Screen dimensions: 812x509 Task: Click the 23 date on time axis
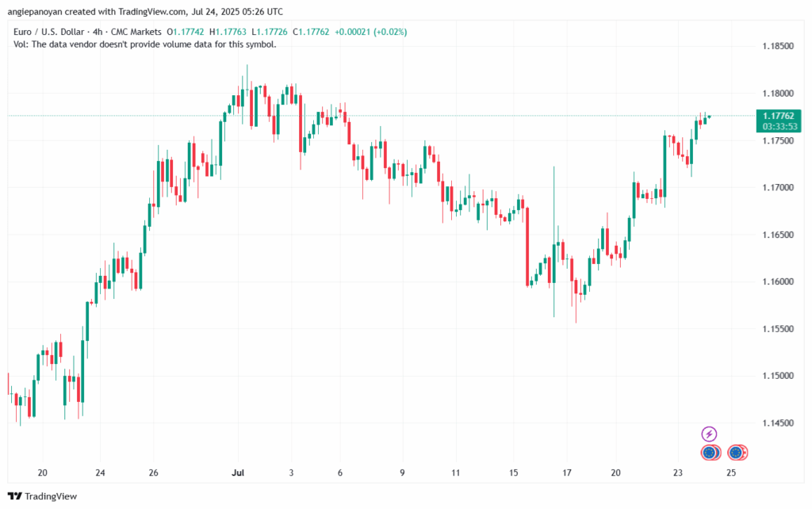pyautogui.click(x=678, y=473)
